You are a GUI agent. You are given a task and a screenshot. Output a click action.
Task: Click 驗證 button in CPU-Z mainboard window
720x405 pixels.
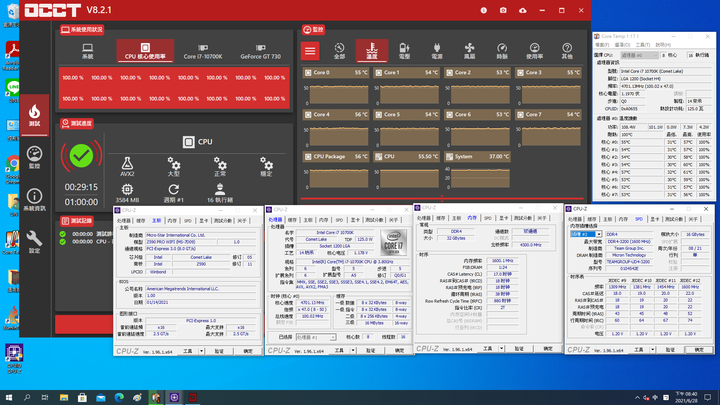click(x=219, y=351)
